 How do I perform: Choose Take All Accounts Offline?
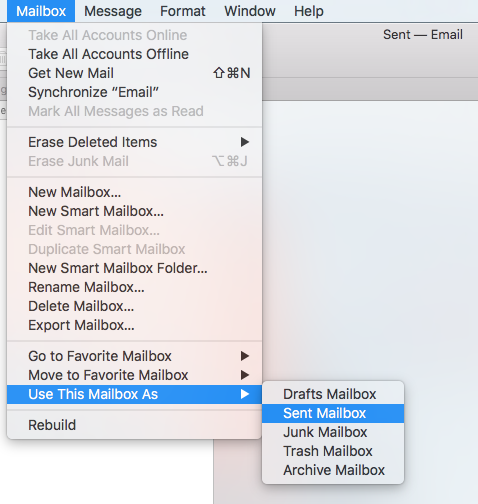click(134, 54)
